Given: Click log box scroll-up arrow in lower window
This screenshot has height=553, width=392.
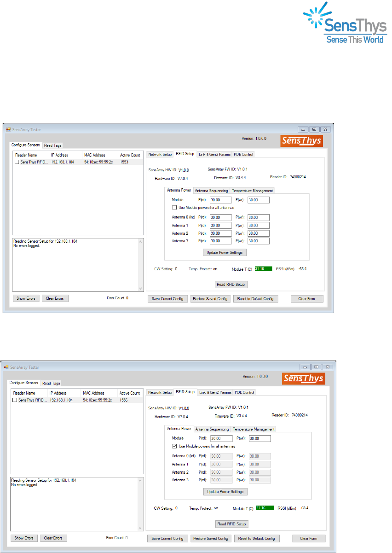Looking at the screenshot, I should coord(141,480).
